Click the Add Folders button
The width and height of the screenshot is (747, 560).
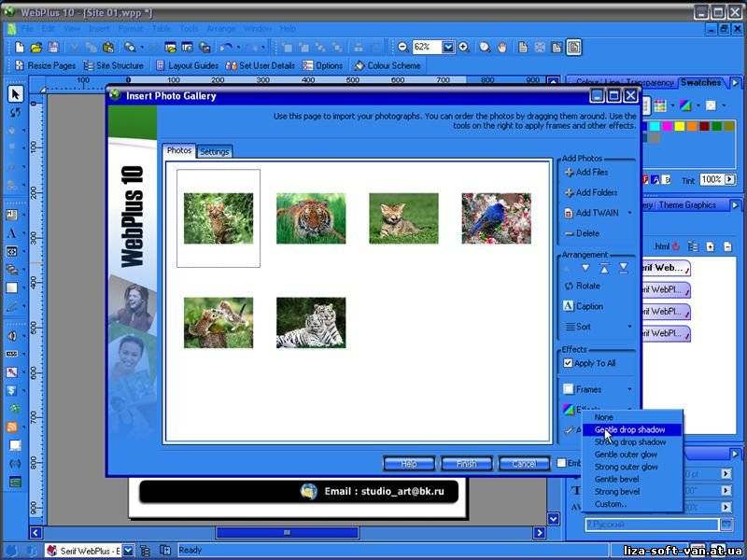[591, 193]
